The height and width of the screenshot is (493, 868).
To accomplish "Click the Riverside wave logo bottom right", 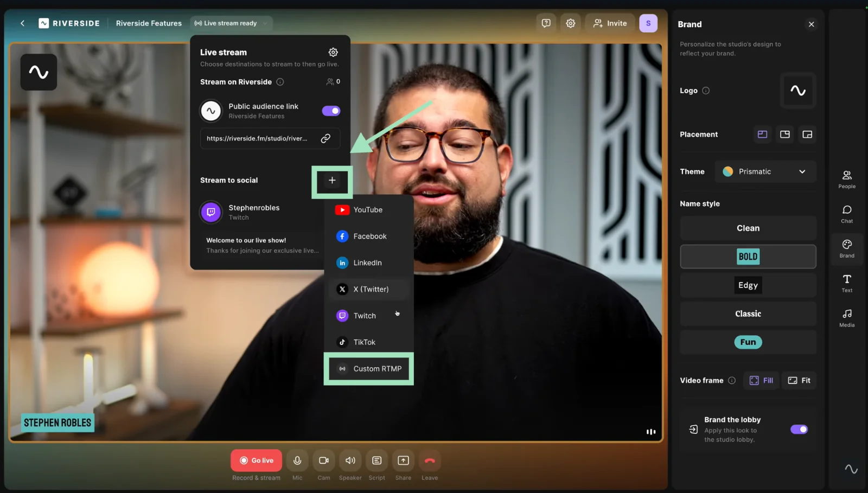I will (851, 469).
